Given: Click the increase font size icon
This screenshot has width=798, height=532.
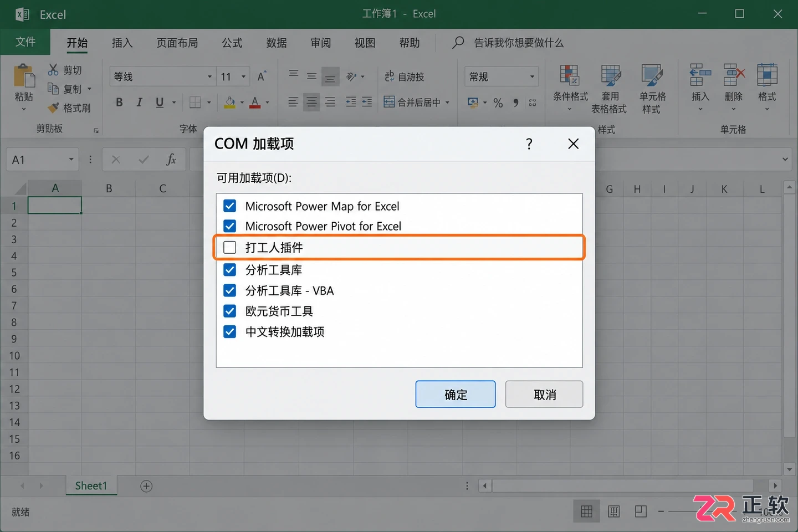Looking at the screenshot, I should click(x=262, y=76).
